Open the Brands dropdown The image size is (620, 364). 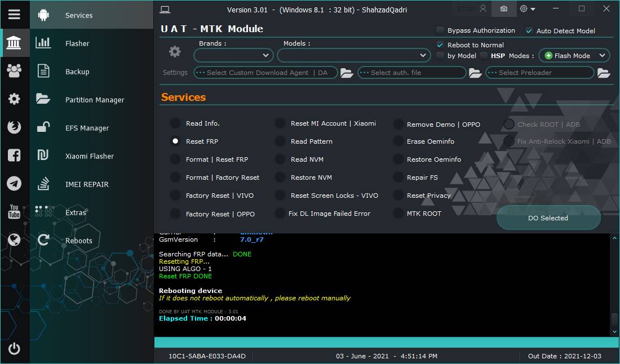[x=233, y=55]
